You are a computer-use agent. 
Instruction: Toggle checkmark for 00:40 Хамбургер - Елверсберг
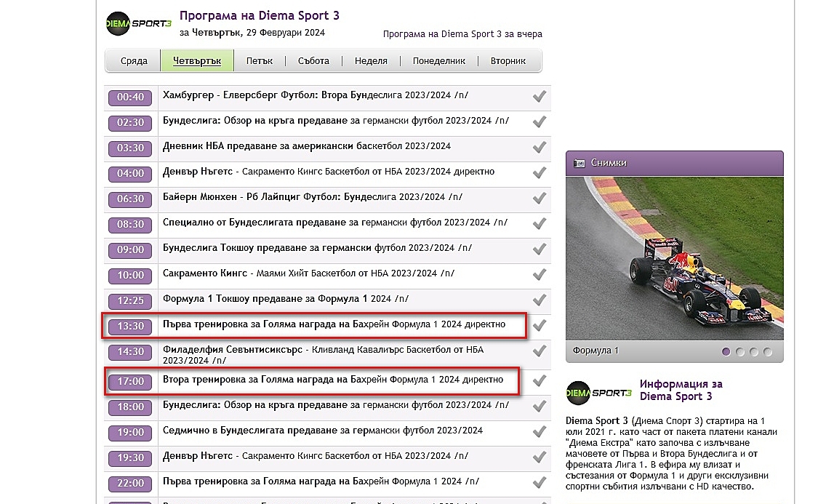tap(540, 97)
